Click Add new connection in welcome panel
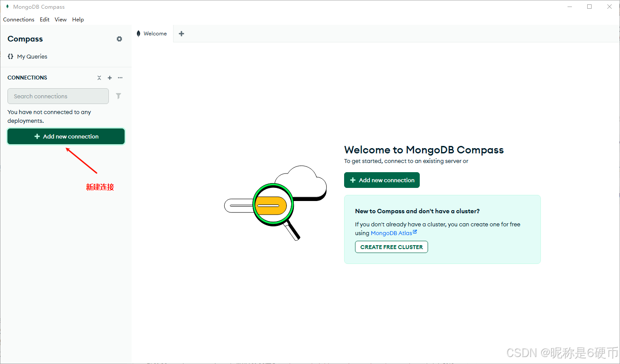The height and width of the screenshot is (364, 620). click(x=382, y=180)
